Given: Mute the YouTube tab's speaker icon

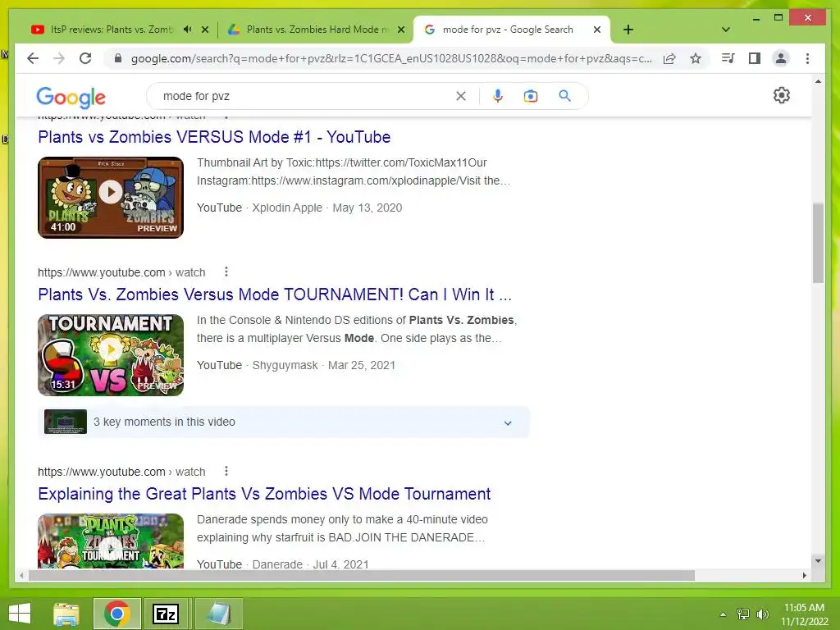Looking at the screenshot, I should click(x=187, y=30).
